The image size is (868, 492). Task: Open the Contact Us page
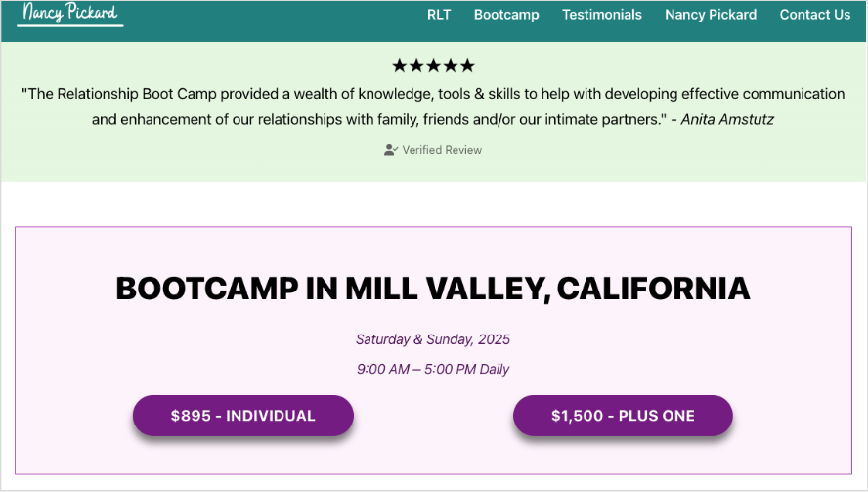(x=814, y=15)
